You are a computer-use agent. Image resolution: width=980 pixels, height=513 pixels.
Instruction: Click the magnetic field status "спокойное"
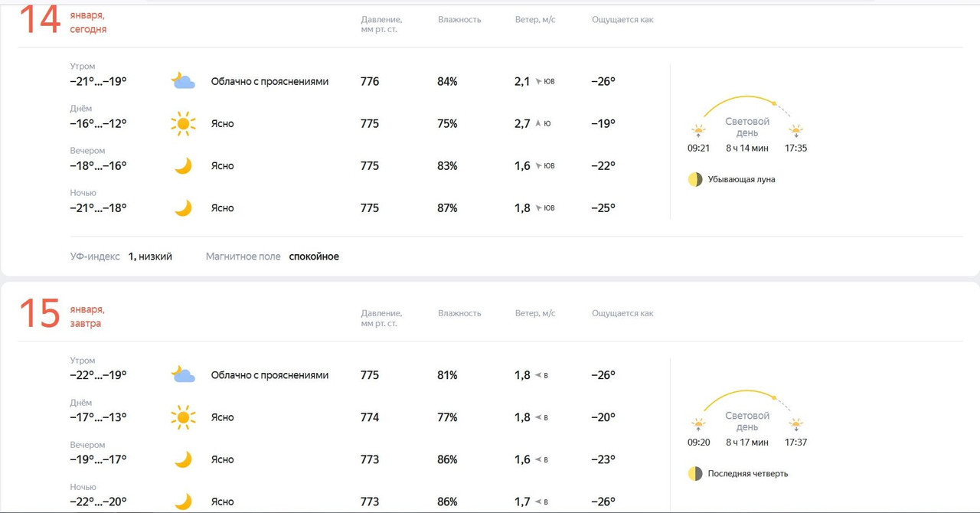coord(314,256)
